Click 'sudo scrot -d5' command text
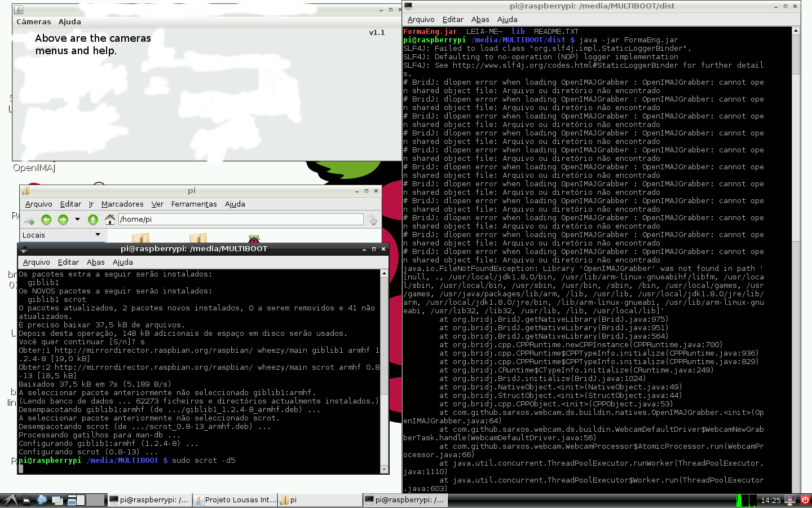The image size is (812, 508). coord(204,461)
